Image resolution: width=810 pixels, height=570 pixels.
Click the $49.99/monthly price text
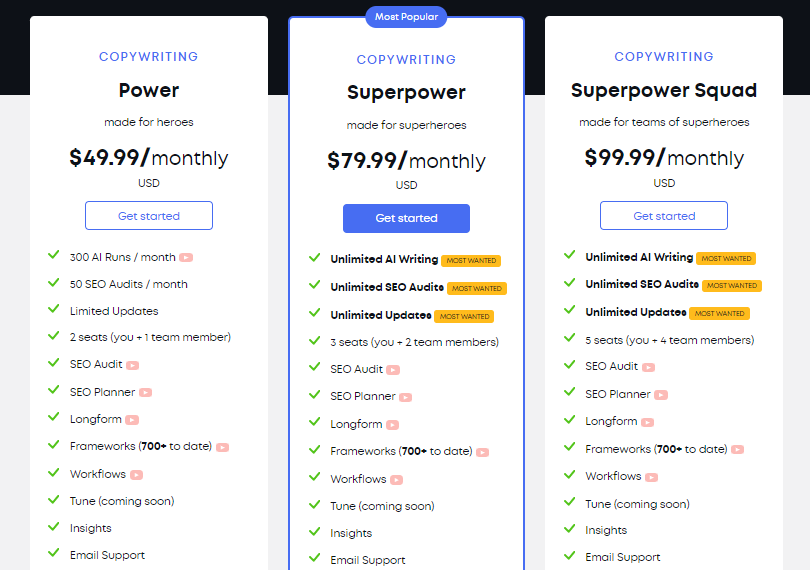pyautogui.click(x=149, y=158)
